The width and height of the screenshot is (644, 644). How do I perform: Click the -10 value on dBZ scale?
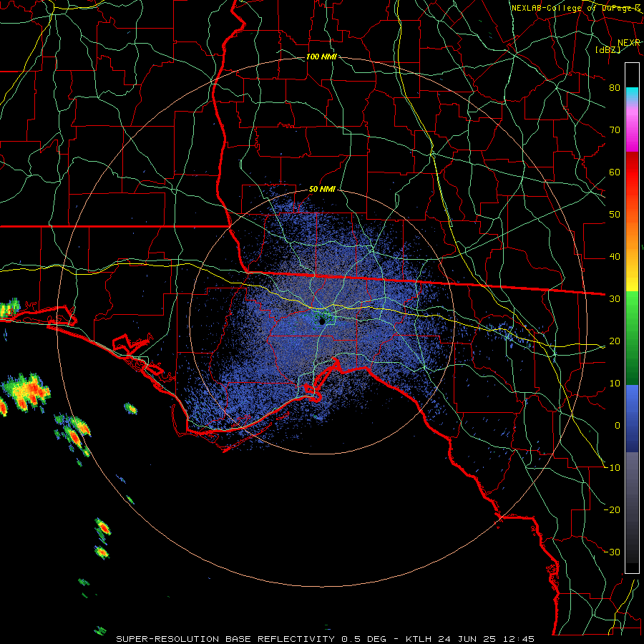[612, 467]
